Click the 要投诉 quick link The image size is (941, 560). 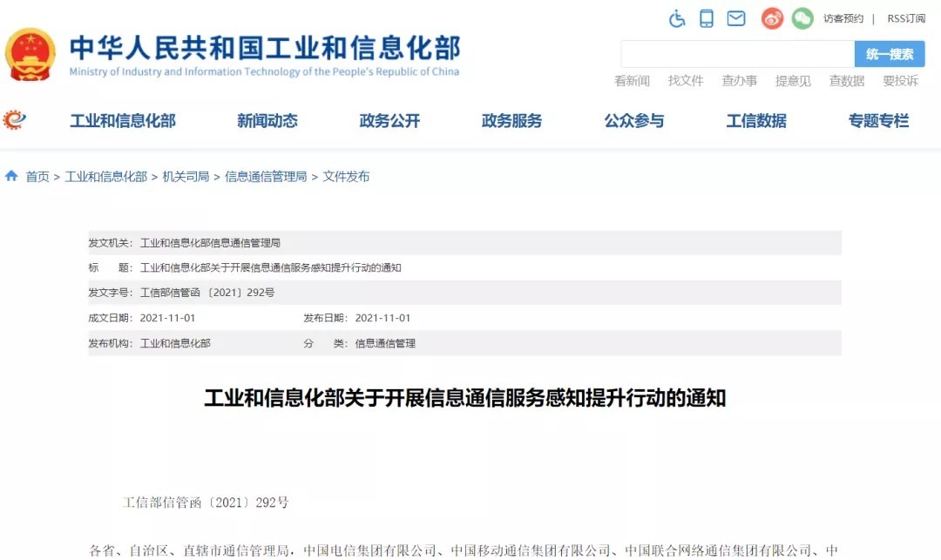click(900, 81)
